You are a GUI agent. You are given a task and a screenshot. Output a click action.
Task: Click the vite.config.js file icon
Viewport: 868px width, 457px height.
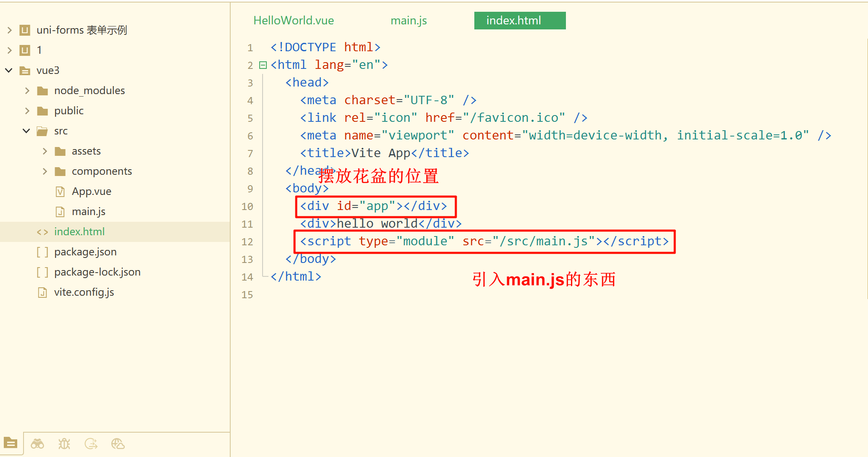42,292
